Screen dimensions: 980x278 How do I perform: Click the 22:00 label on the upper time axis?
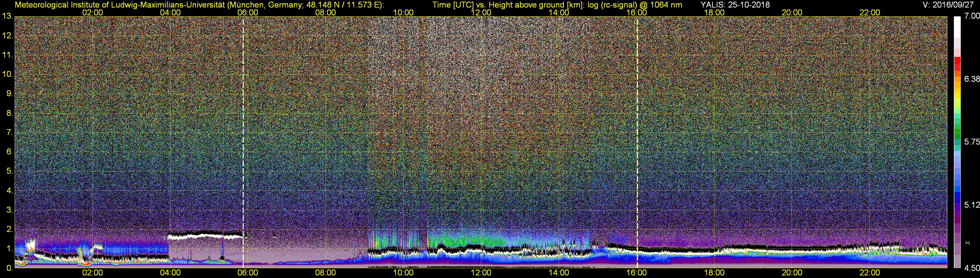coord(870,12)
